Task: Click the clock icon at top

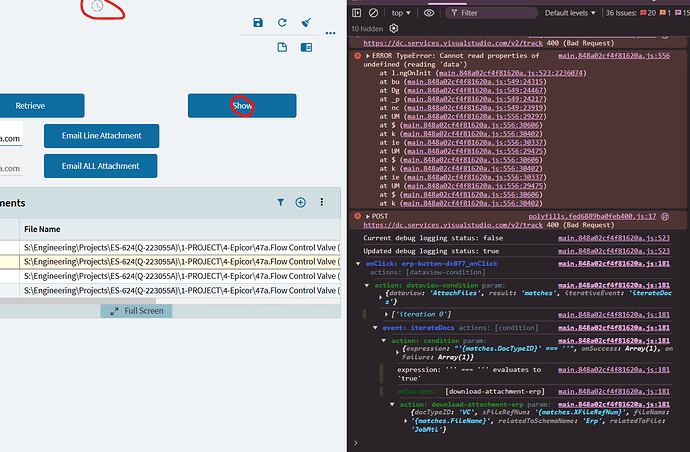Action: [x=97, y=6]
